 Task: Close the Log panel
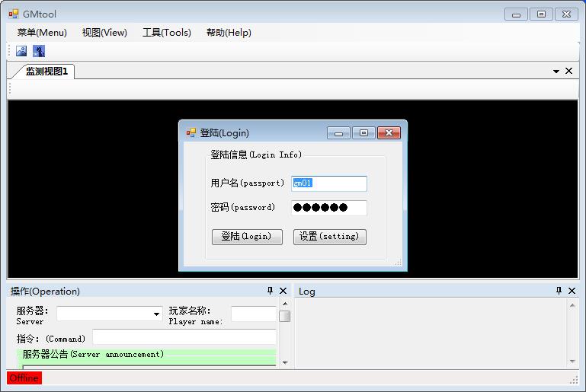pyautogui.click(x=572, y=291)
